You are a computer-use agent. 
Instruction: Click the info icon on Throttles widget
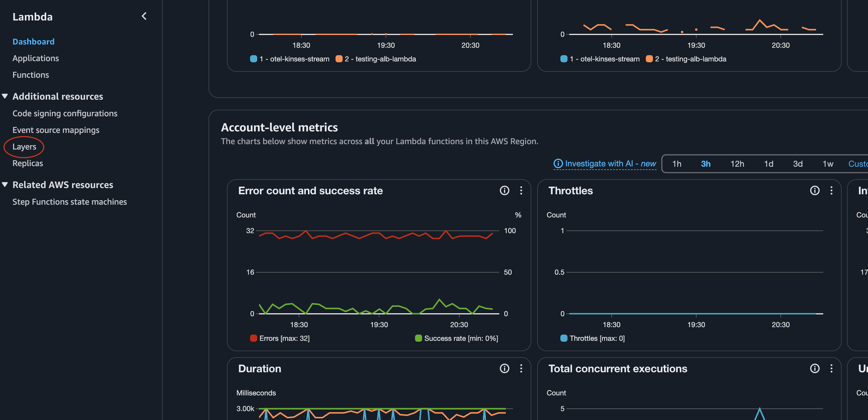[815, 191]
